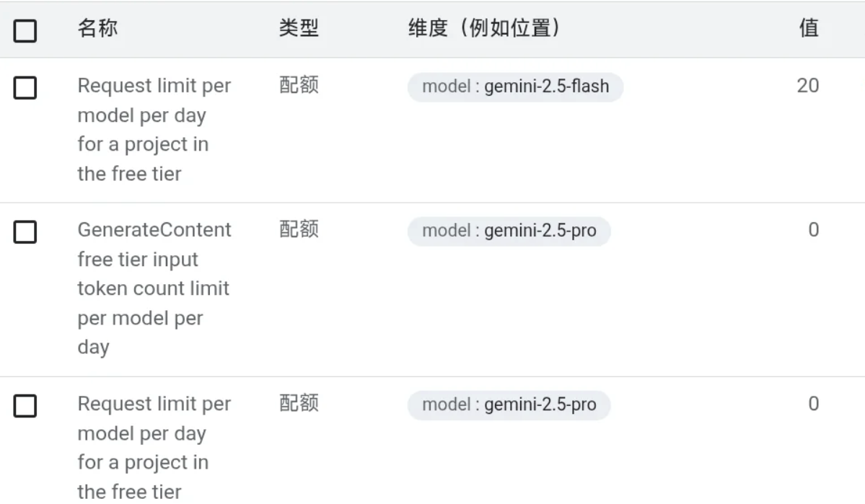Select the gemini-2.5-flash request limit row checkbox
This screenshot has width=865, height=504.
click(x=25, y=89)
